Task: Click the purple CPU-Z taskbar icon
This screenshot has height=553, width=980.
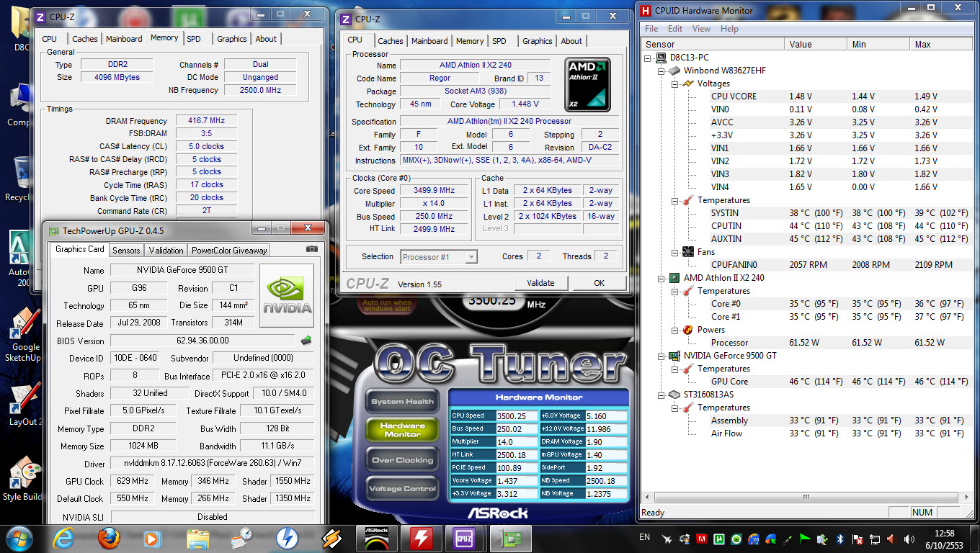Action: [x=465, y=538]
